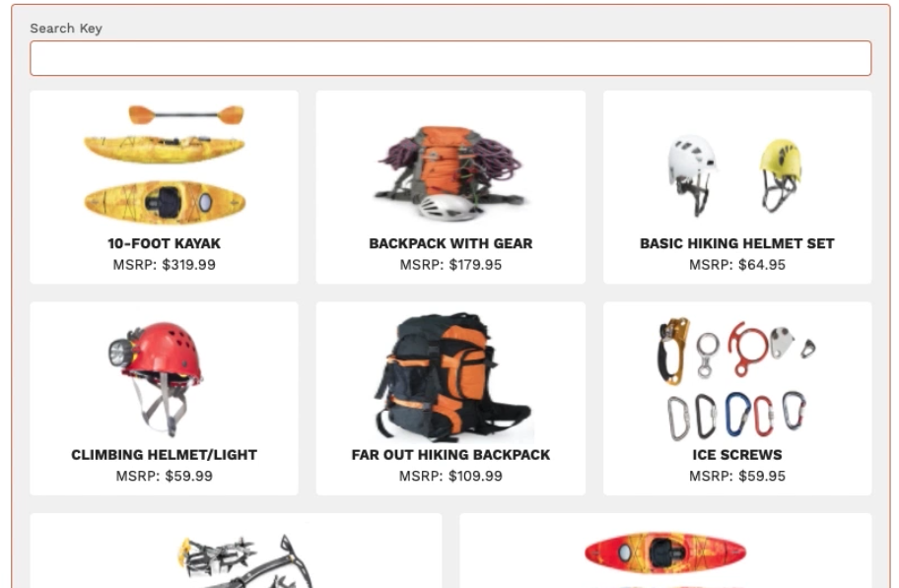Open the Far Out Hiking Backpack image
Image resolution: width=899 pixels, height=588 pixels.
point(452,377)
